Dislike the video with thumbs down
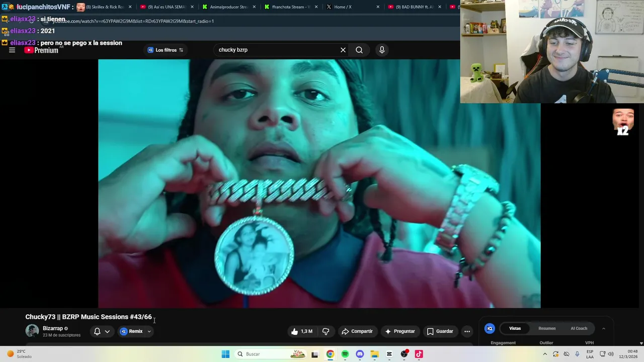This screenshot has width=644, height=362. 326,331
